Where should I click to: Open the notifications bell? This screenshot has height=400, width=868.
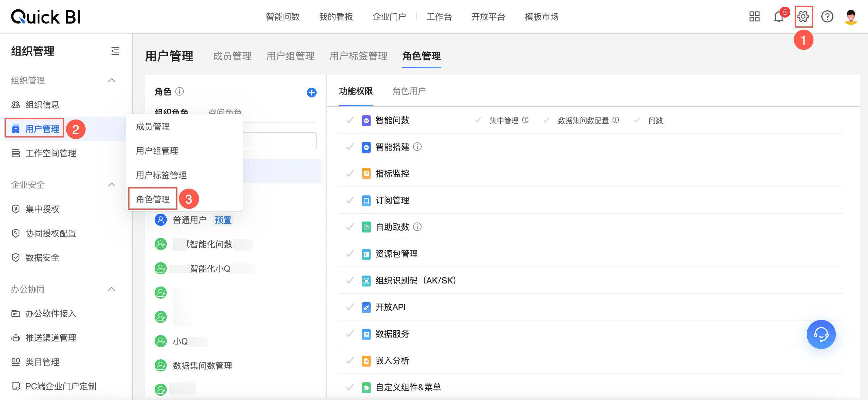(x=779, y=16)
